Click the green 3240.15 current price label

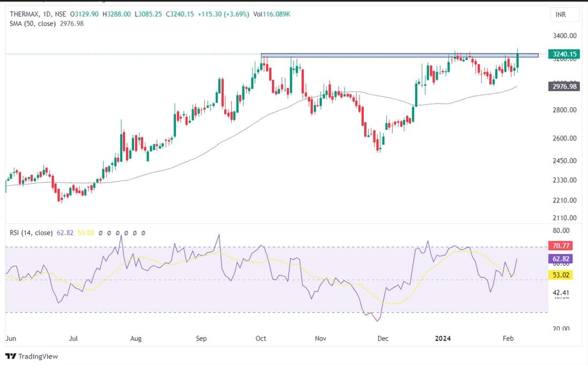[x=563, y=54]
